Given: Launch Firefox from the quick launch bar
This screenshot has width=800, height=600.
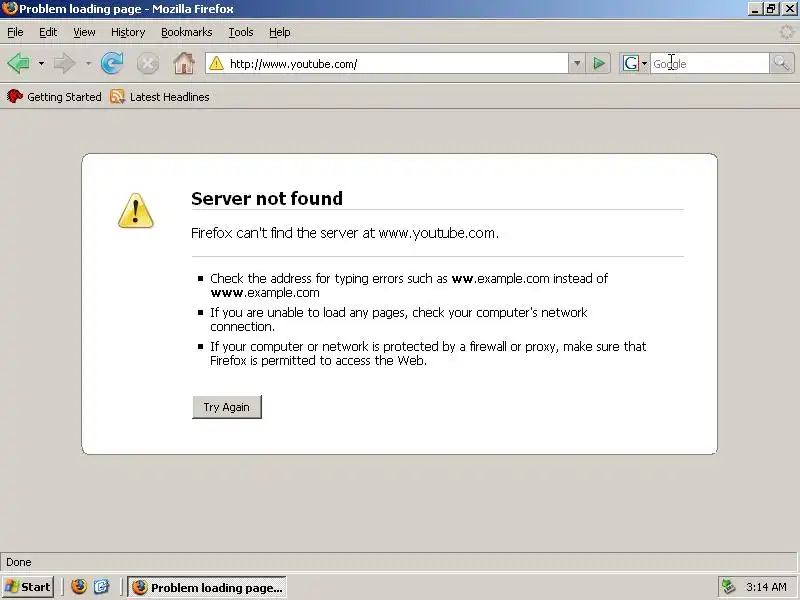Looking at the screenshot, I should click(x=79, y=587).
